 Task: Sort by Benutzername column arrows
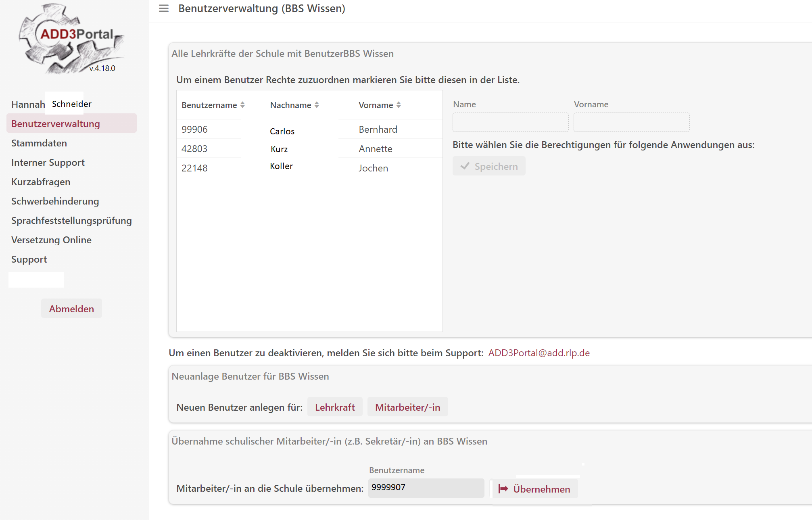pyautogui.click(x=242, y=105)
